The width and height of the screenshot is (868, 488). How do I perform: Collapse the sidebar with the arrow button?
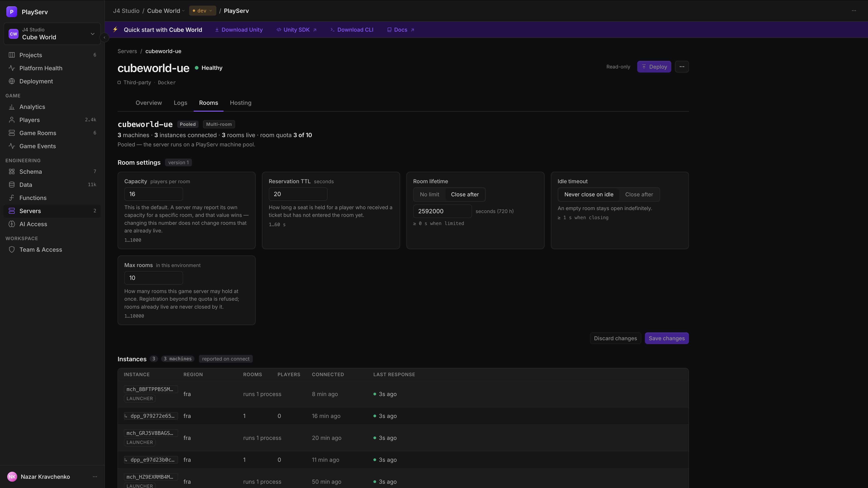[104, 37]
